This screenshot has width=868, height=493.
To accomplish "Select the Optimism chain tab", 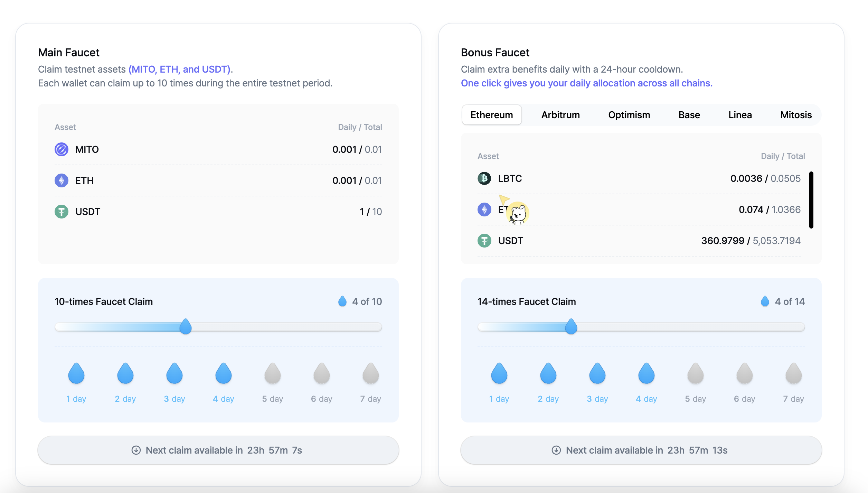I will pos(629,115).
